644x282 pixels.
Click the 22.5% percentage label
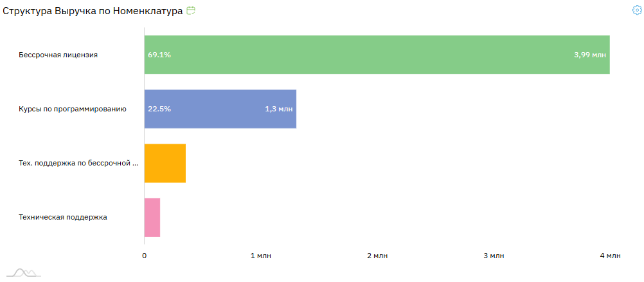click(x=159, y=109)
